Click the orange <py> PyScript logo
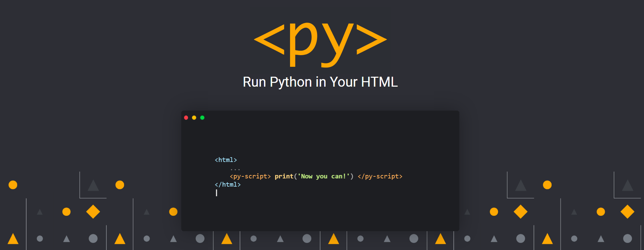Image resolution: width=644 pixels, height=250 pixels. point(320,45)
